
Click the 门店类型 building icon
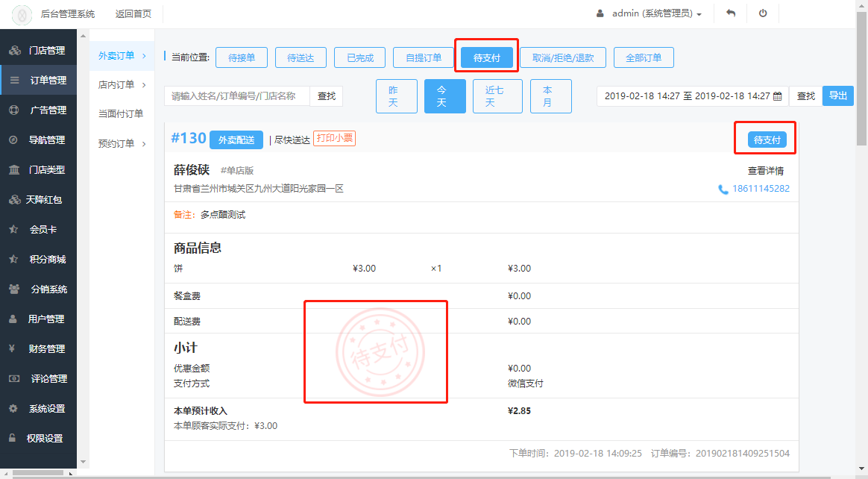point(14,169)
